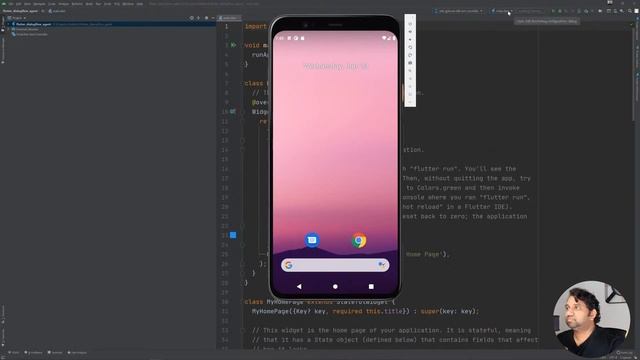Tap the Android back navigation button
This screenshot has height=360, width=640.
299,287
